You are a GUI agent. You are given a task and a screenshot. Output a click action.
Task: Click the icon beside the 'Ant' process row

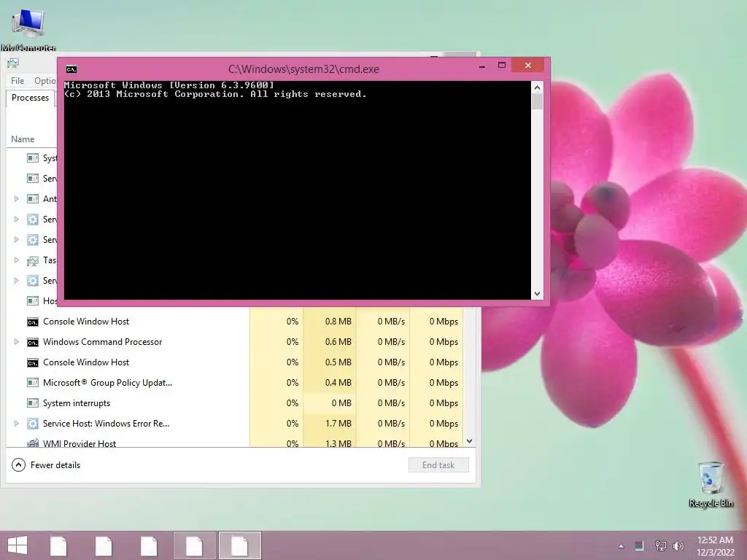[x=32, y=198]
